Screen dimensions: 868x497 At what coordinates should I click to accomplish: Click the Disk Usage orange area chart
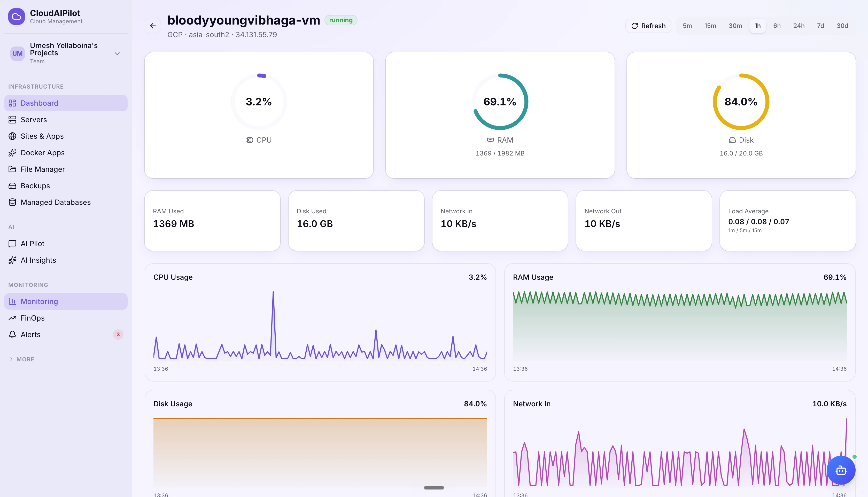(x=320, y=453)
